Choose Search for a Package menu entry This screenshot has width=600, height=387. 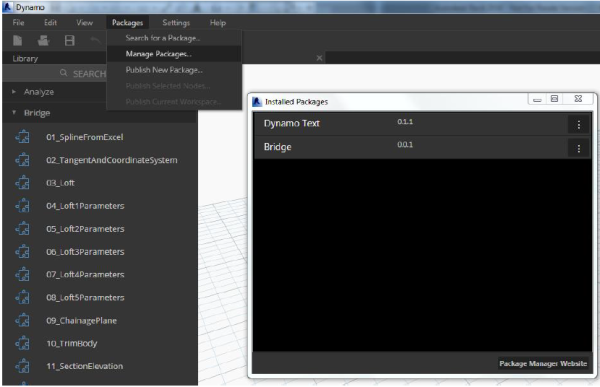click(x=174, y=38)
